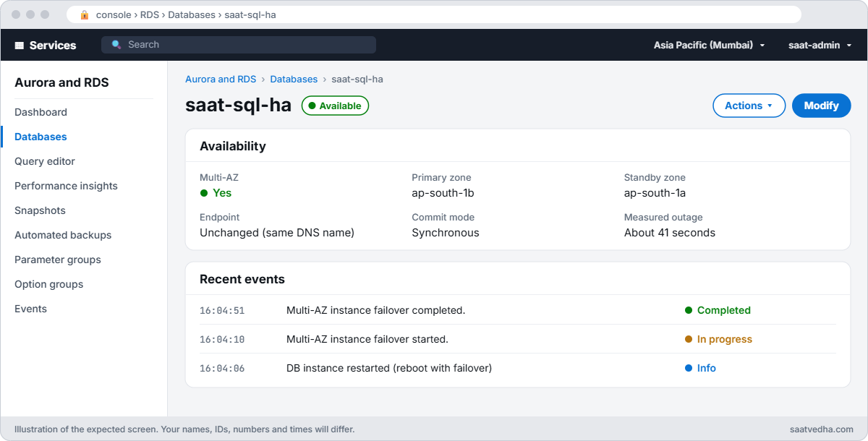Open Option groups in sidebar

(48, 284)
